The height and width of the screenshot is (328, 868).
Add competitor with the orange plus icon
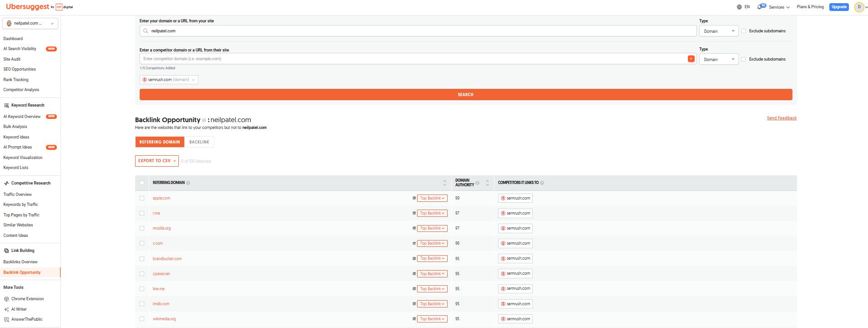tap(691, 59)
